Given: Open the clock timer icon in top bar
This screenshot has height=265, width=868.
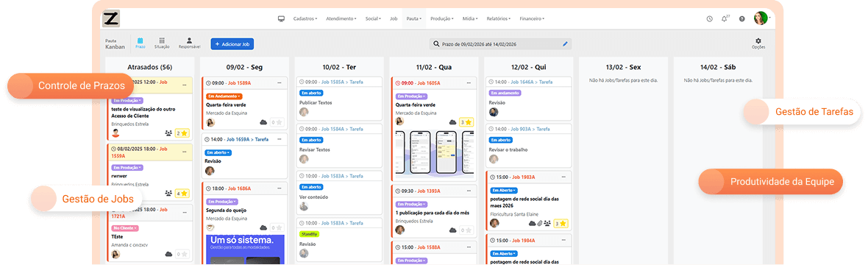Looking at the screenshot, I should (710, 18).
